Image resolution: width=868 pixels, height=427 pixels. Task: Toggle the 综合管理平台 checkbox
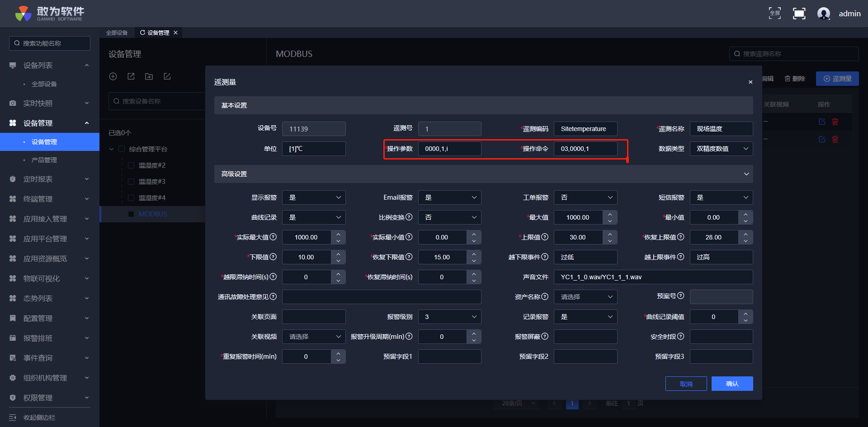(122, 149)
